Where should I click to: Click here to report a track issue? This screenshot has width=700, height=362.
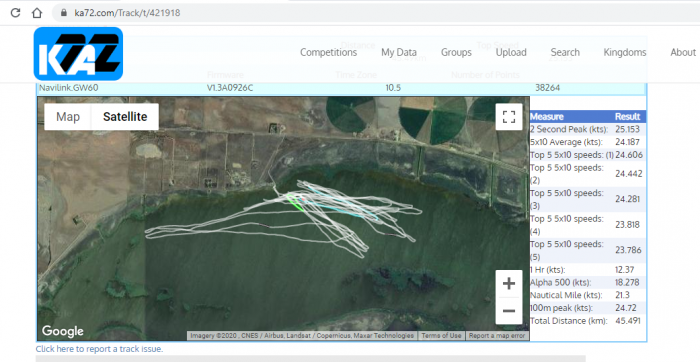point(99,349)
